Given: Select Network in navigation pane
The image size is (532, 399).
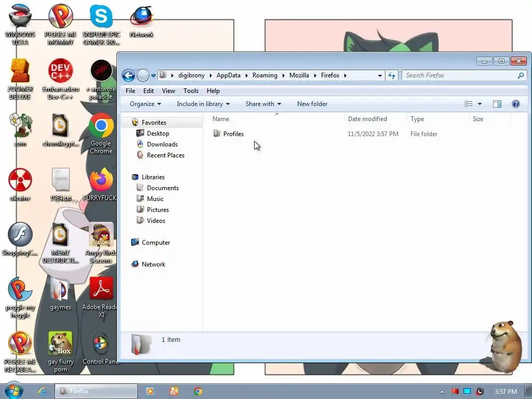Looking at the screenshot, I should tap(153, 264).
